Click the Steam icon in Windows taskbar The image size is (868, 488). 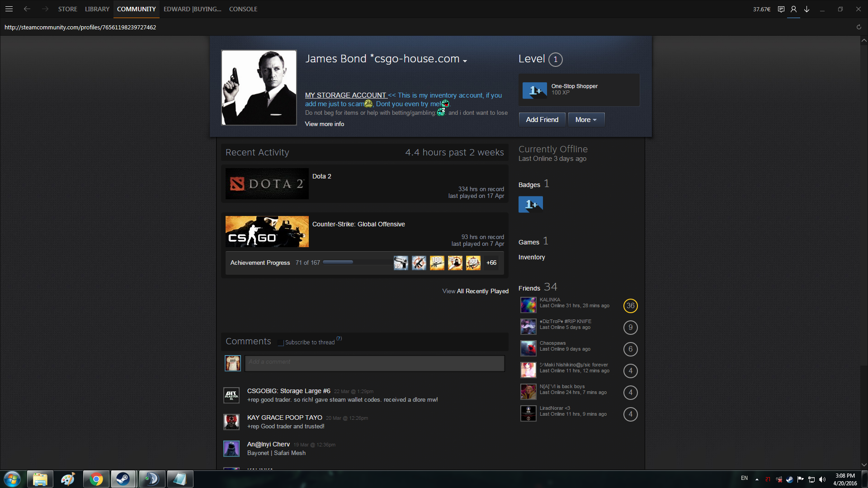click(123, 479)
